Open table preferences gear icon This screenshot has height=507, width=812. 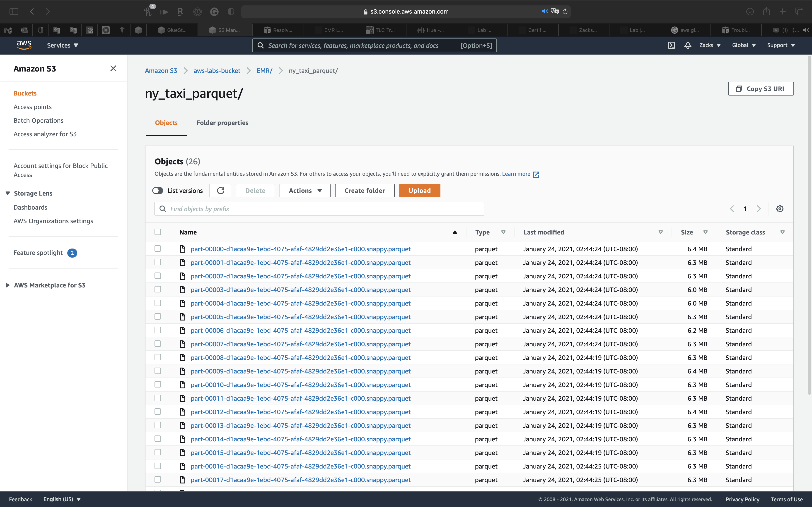point(779,208)
